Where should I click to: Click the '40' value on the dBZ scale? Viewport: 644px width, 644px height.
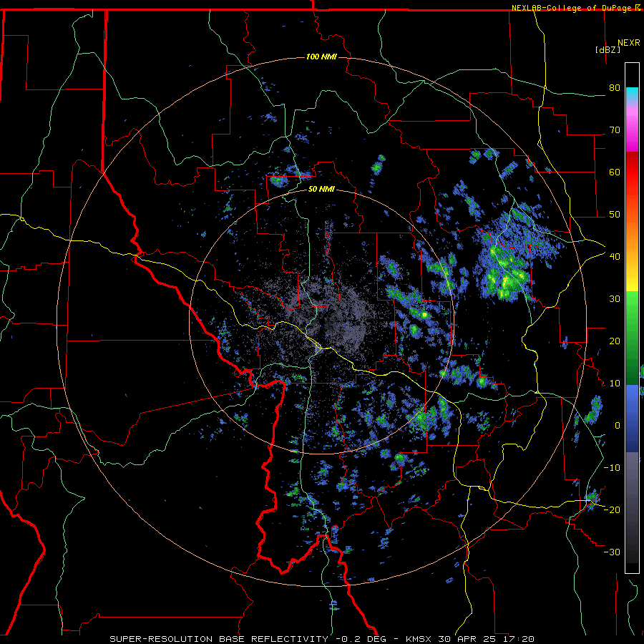pos(615,256)
